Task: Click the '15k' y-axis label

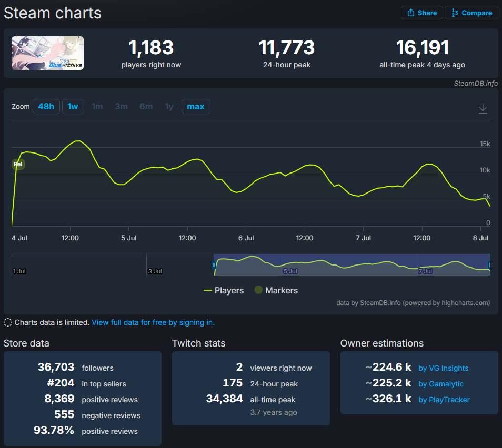Action: pyautogui.click(x=485, y=144)
